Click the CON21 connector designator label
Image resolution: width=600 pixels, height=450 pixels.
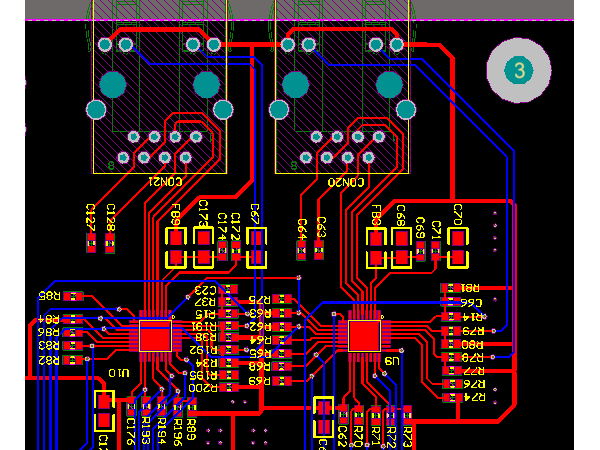point(164,182)
